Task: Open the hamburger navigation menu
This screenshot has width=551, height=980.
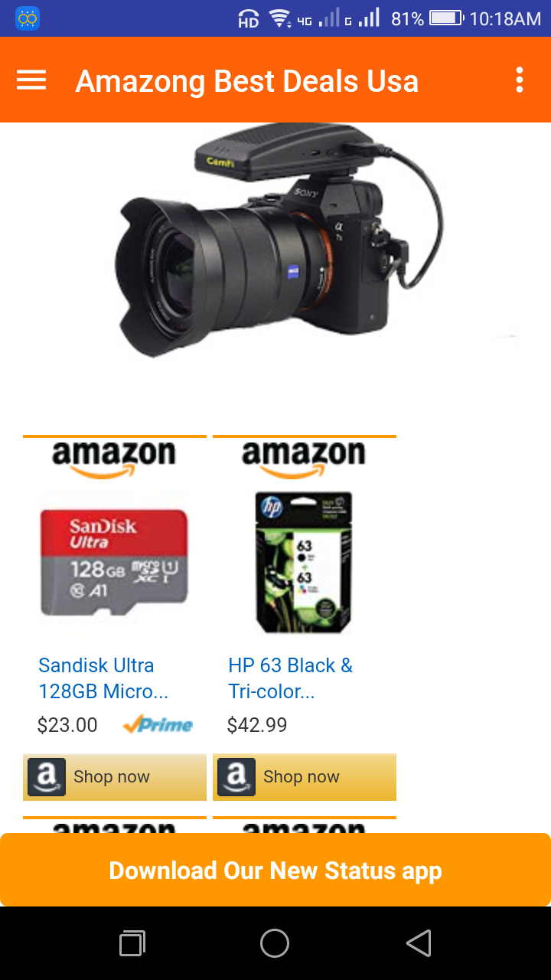Action: (31, 80)
